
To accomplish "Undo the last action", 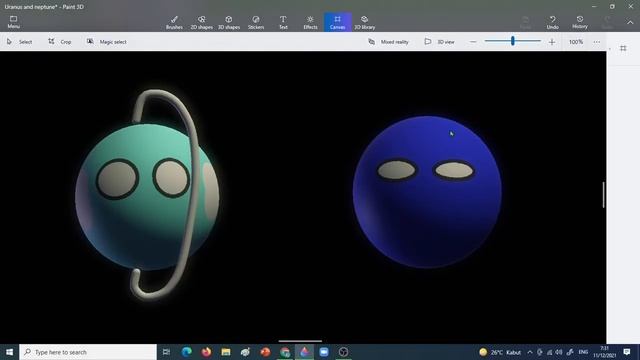I will click(553, 22).
